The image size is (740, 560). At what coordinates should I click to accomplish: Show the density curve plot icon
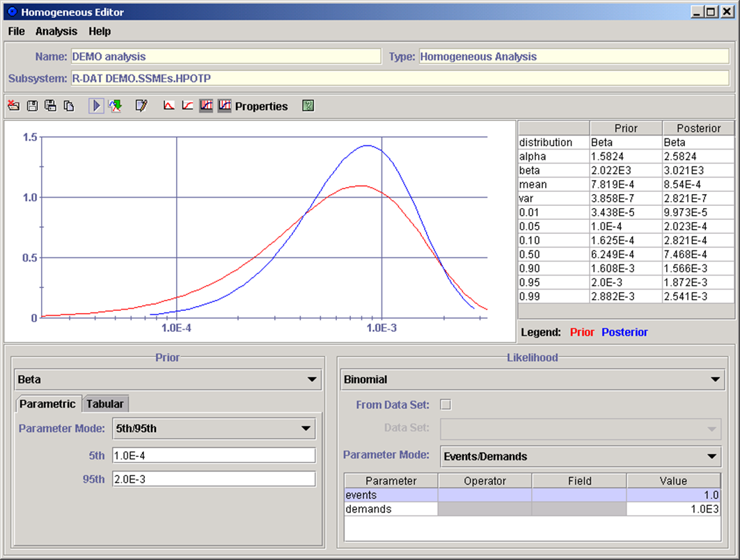coord(171,106)
